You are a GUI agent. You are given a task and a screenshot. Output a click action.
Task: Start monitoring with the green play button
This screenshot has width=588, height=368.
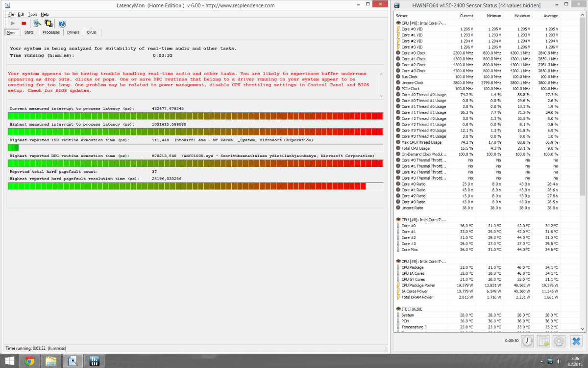13,23
